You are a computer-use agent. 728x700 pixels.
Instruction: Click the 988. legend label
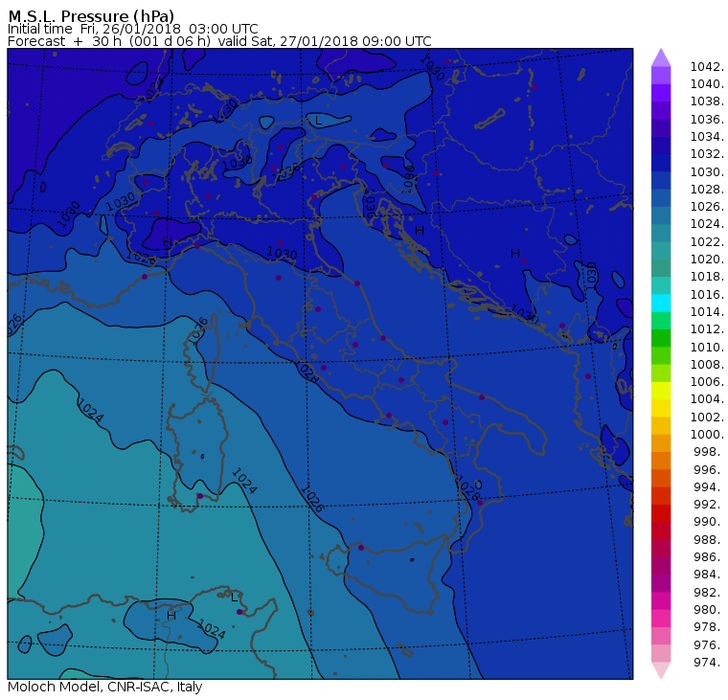coord(709,539)
